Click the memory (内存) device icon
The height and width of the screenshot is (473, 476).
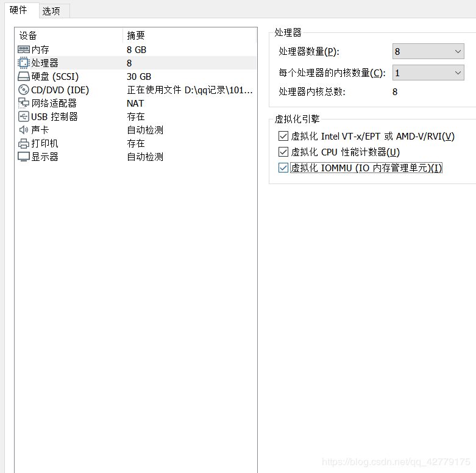(x=24, y=49)
